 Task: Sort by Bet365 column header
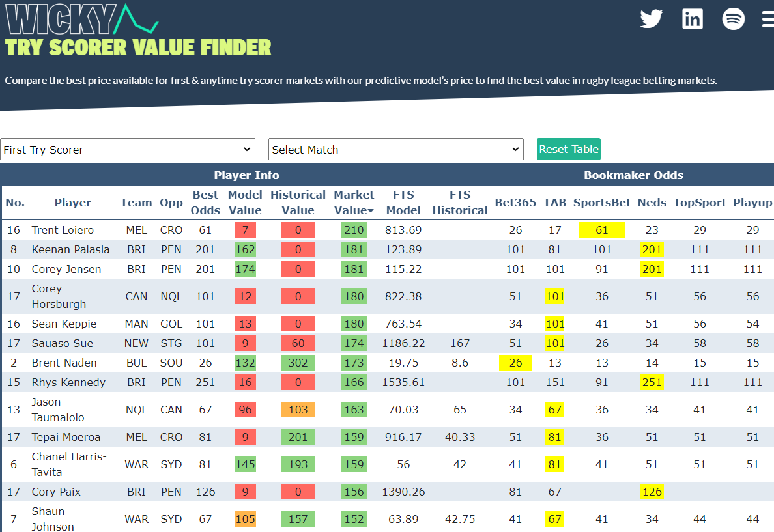[515, 203]
